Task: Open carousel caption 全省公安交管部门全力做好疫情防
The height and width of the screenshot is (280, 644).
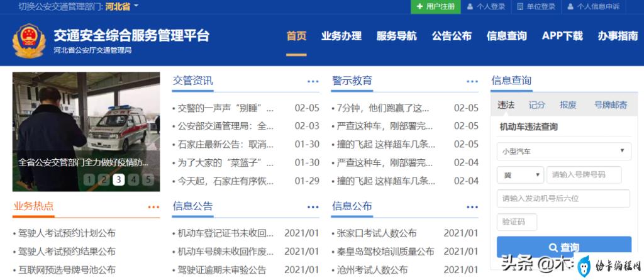Action: [84, 162]
